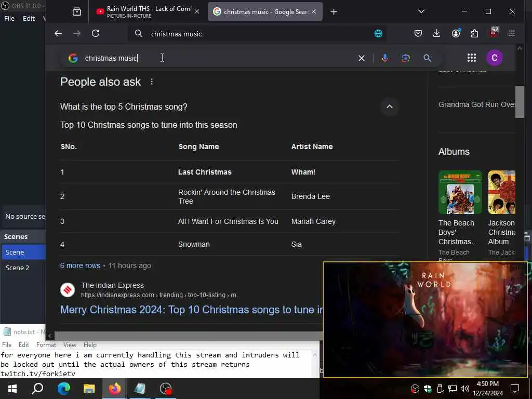This screenshot has height=399, width=532.
Task: Open the Firefox hamburger menu
Action: point(512,33)
